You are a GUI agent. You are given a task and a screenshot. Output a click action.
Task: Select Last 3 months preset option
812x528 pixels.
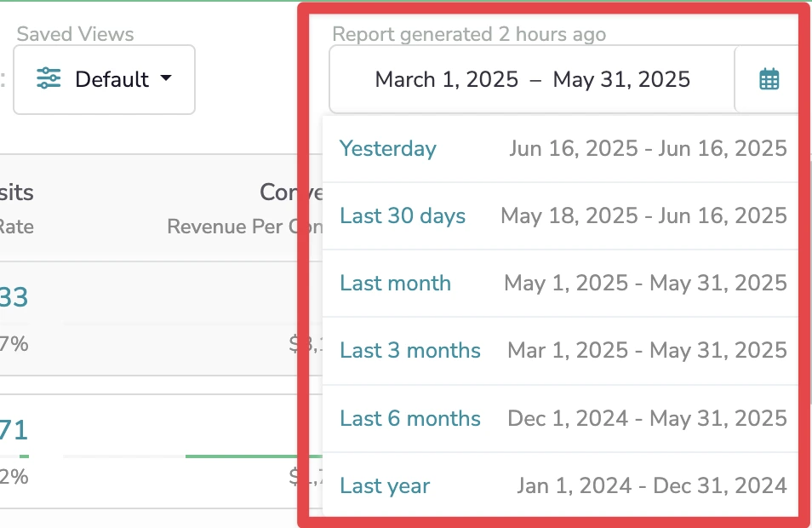(410, 350)
